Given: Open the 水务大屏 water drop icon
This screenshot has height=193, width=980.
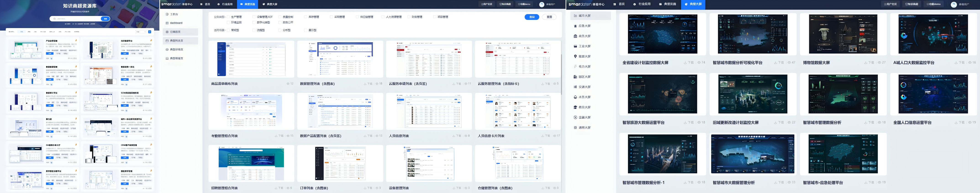Looking at the screenshot, I should (575, 97).
